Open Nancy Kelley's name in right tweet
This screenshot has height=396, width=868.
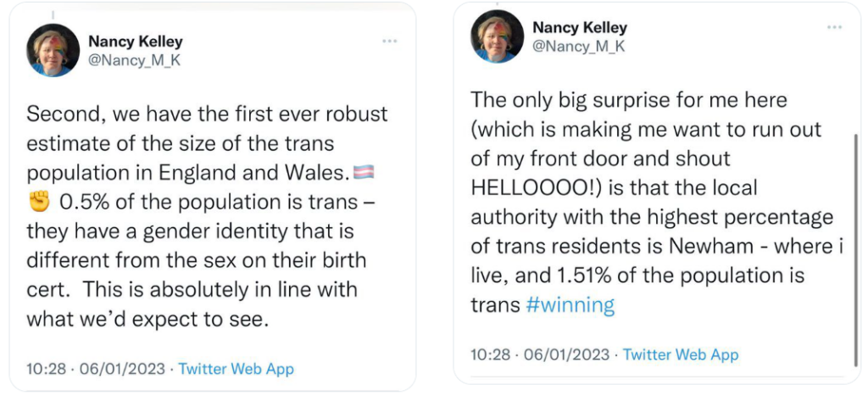point(580,27)
